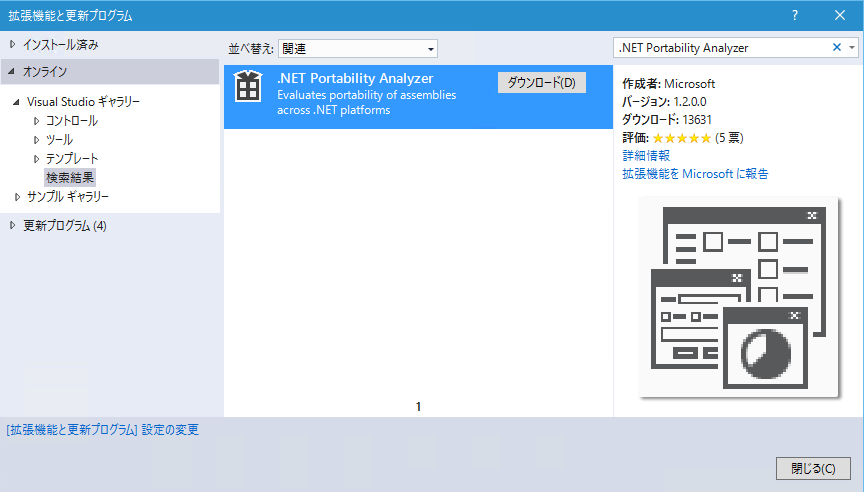864x492 pixels.
Task: Click the 作成者: Microsoft text
Action: 668,84
